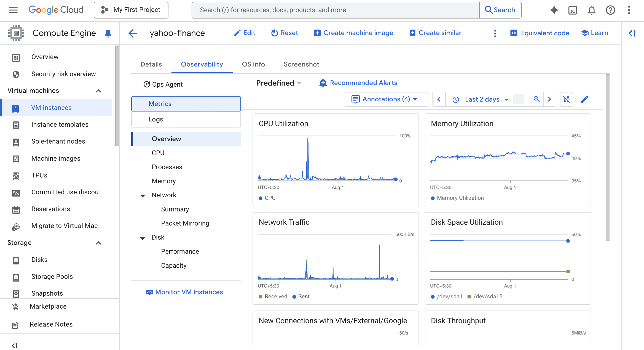Click the back arrow beside yahoo-finance

(133, 33)
